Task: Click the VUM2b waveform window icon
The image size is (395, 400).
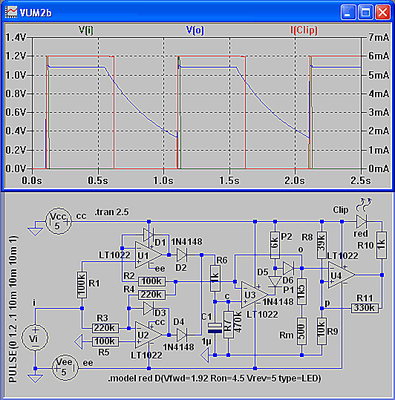Action: [11, 12]
